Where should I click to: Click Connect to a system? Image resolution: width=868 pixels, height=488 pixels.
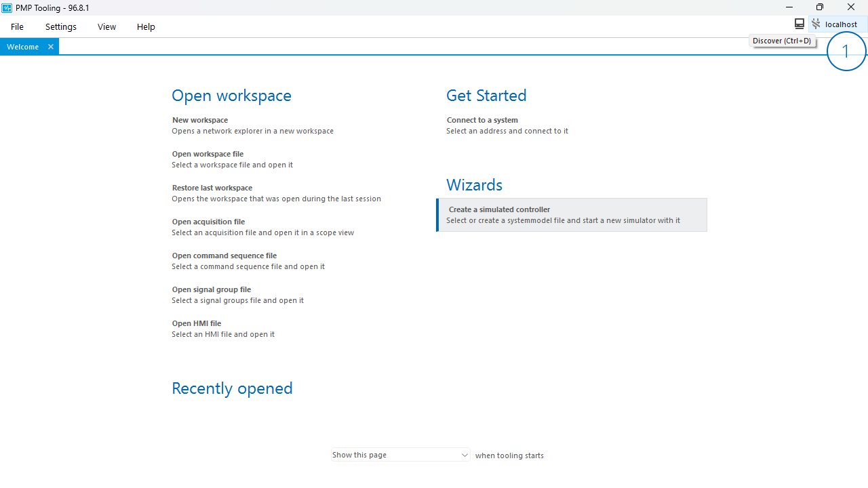click(x=482, y=120)
